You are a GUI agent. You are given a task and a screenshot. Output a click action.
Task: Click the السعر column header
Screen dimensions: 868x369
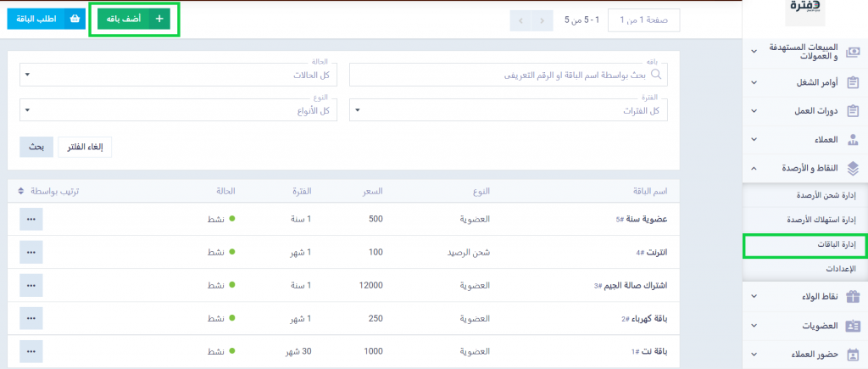[x=372, y=191]
